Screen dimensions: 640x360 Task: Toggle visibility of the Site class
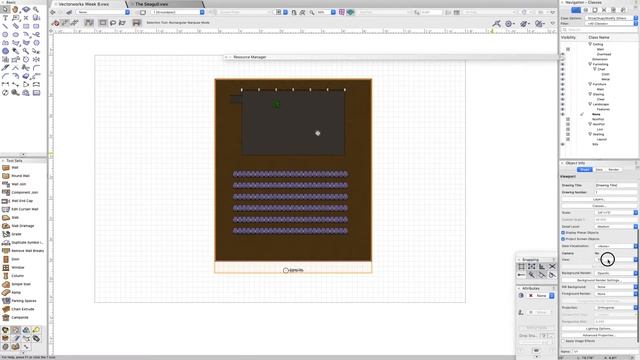tap(563, 144)
